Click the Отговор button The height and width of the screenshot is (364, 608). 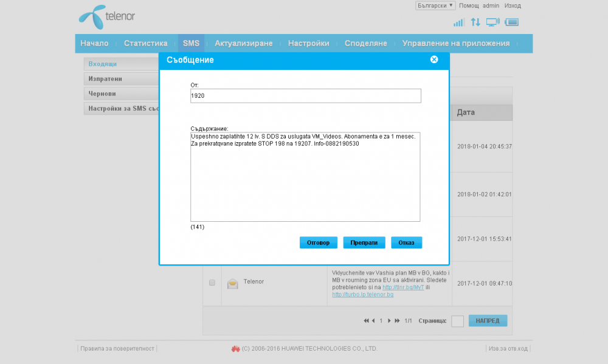pyautogui.click(x=319, y=242)
